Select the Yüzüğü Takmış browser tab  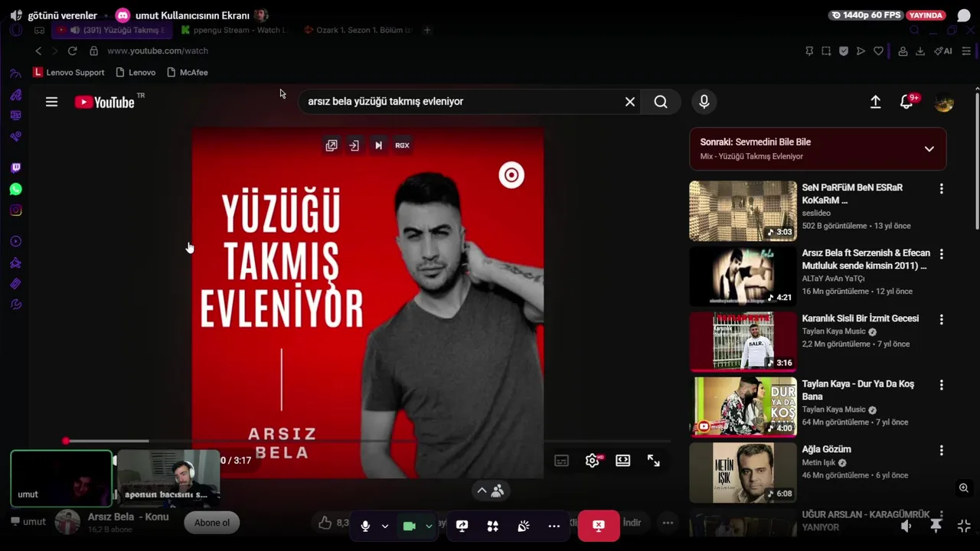point(112,30)
